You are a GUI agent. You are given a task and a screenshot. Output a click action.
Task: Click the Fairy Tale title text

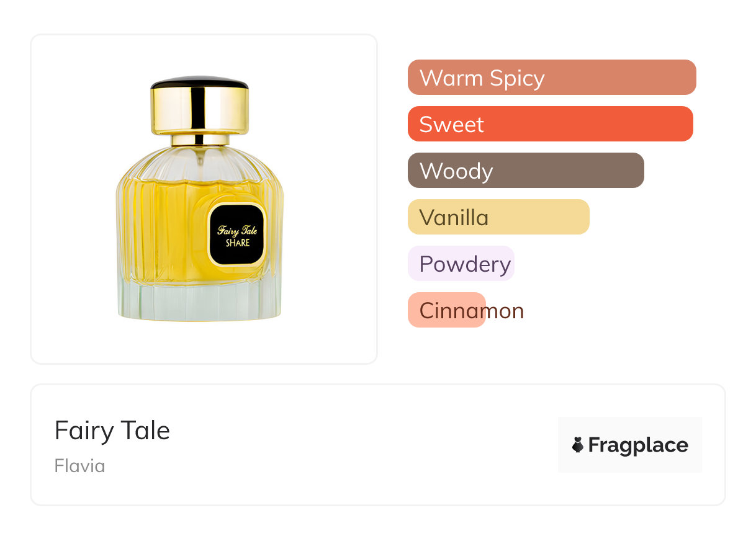point(112,431)
